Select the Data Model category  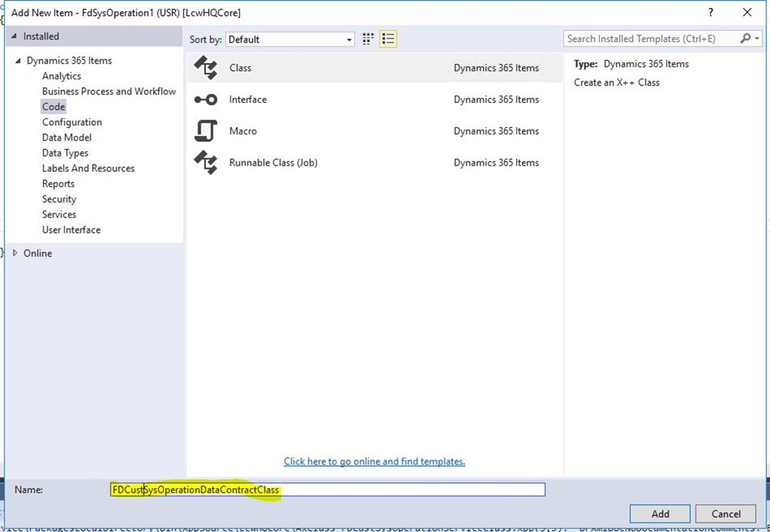pos(67,137)
